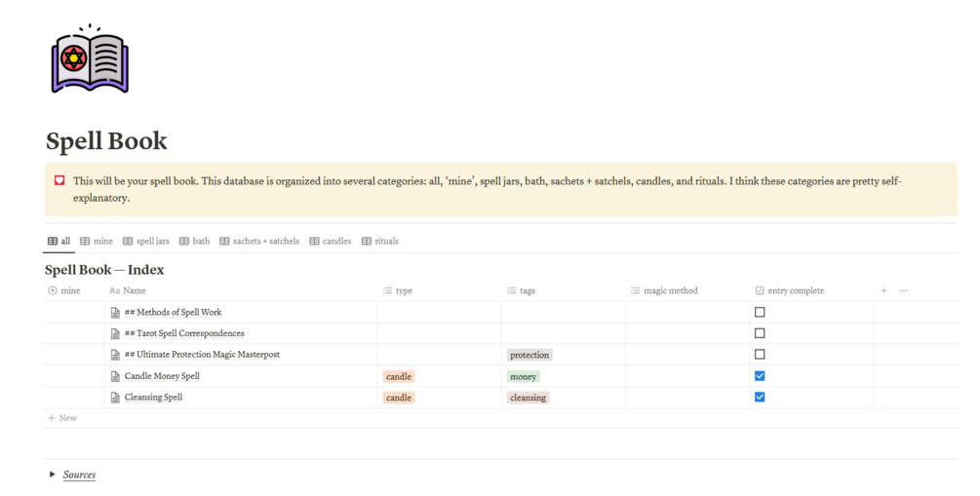
Task: Open the Candle Money Spell entry
Action: 162,376
